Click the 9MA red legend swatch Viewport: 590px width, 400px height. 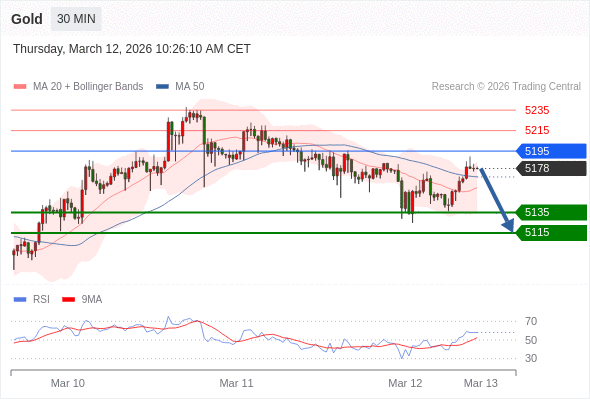pos(68,300)
